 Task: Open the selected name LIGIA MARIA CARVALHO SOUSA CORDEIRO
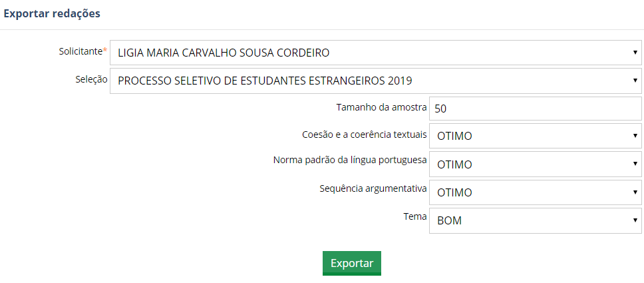click(x=224, y=53)
